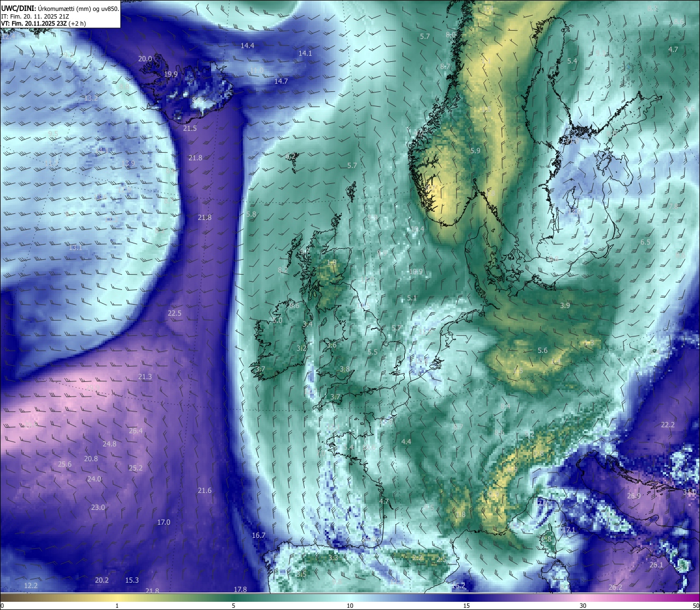Click the map value "13.2"

click(91, 98)
